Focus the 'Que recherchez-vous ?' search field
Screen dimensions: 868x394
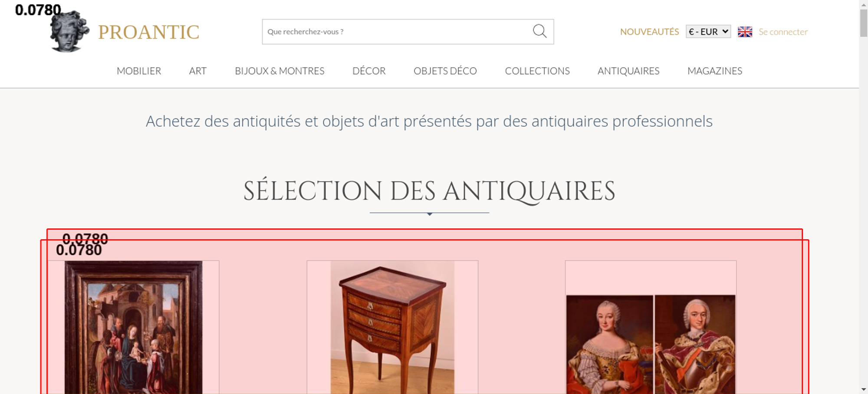coord(397,32)
